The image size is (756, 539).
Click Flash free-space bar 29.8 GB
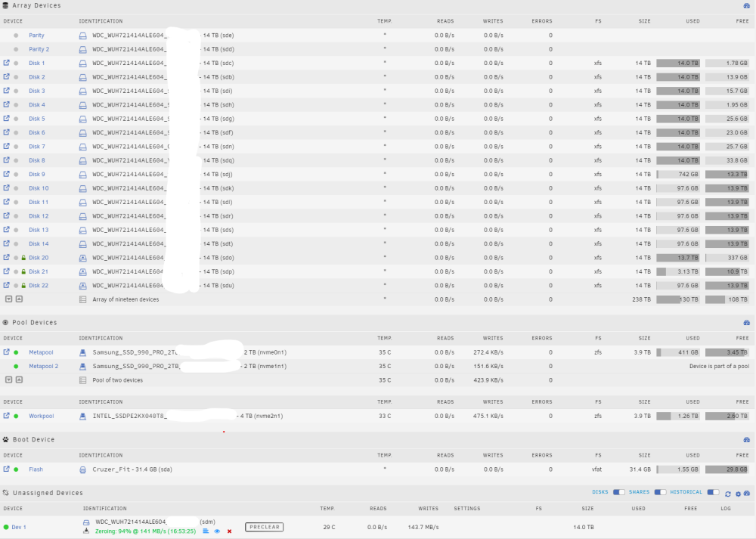point(727,469)
